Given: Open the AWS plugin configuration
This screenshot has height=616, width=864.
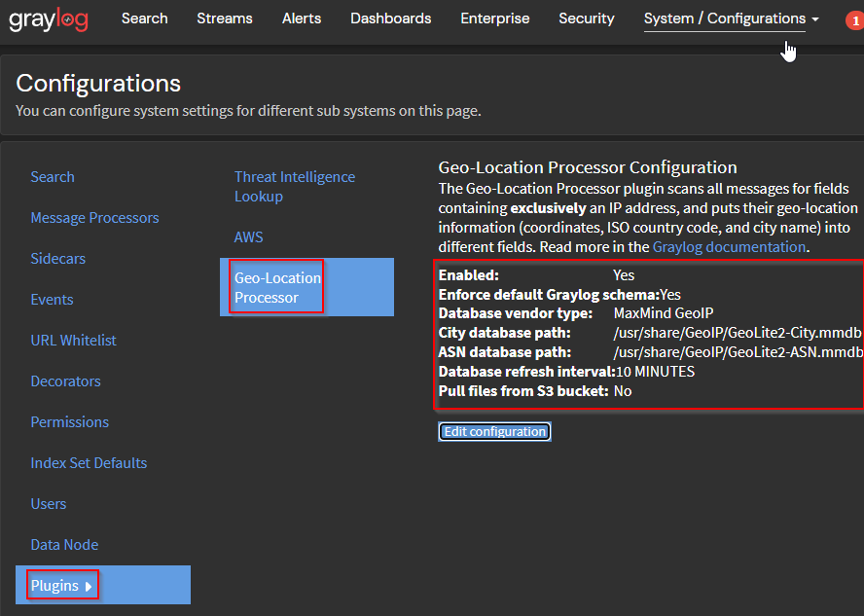Looking at the screenshot, I should coord(248,236).
